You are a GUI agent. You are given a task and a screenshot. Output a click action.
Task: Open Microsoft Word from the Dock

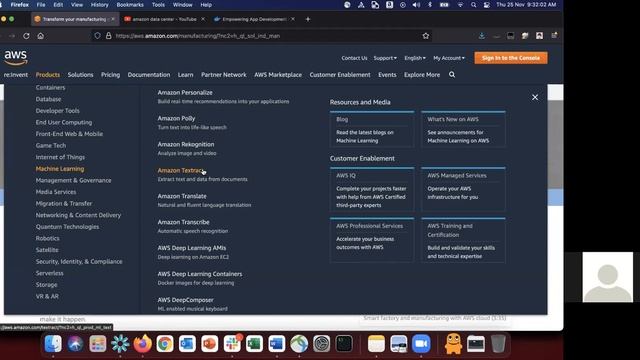(277, 344)
